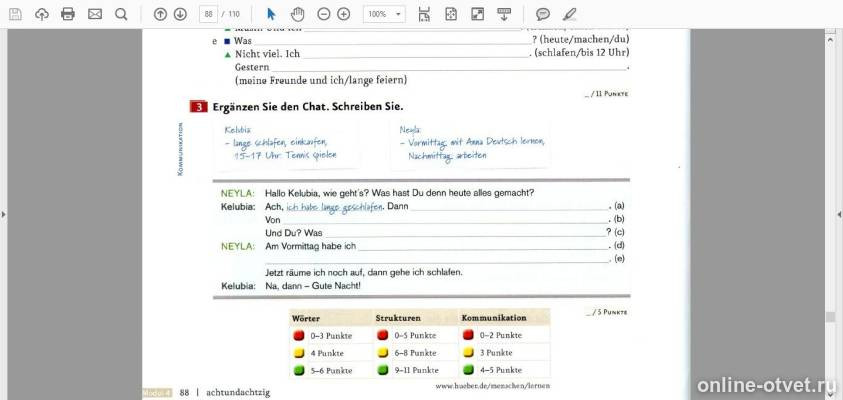This screenshot has width=843, height=400.
Task: Click the page number field showing 88
Action: (208, 15)
